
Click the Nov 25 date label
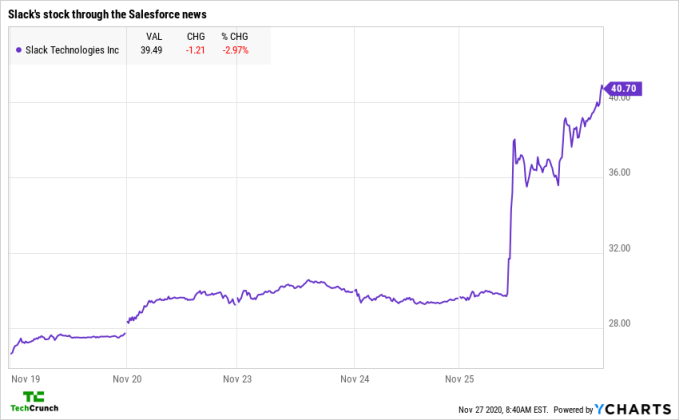[457, 379]
